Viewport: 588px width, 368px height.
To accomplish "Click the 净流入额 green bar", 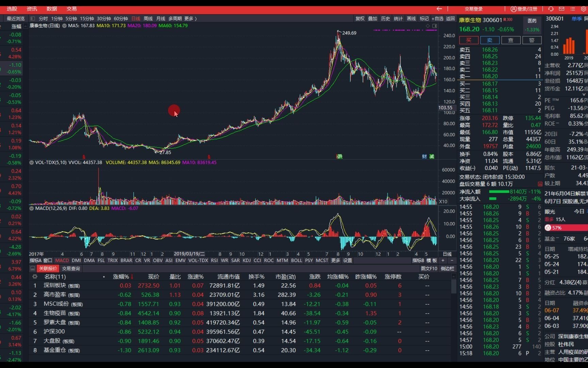I will 499,192.
